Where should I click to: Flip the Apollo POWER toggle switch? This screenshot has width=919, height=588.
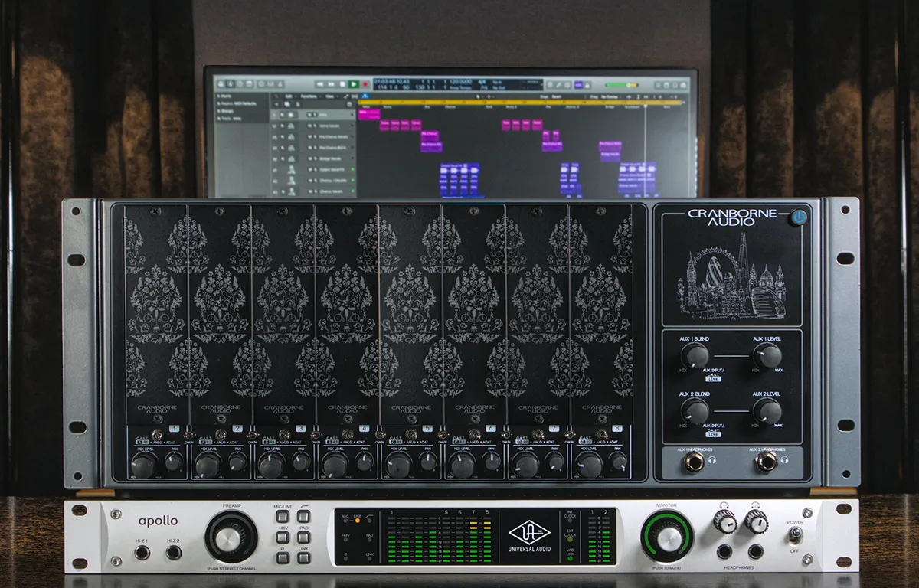pos(796,534)
